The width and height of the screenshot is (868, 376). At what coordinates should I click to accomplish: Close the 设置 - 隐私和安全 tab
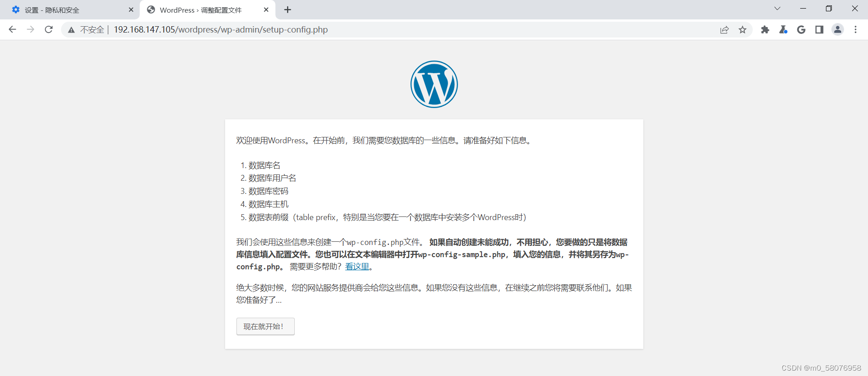click(x=131, y=9)
